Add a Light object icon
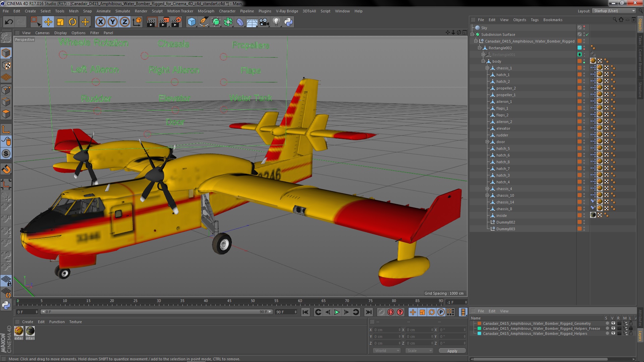This screenshot has height=362, width=644. 276,22
